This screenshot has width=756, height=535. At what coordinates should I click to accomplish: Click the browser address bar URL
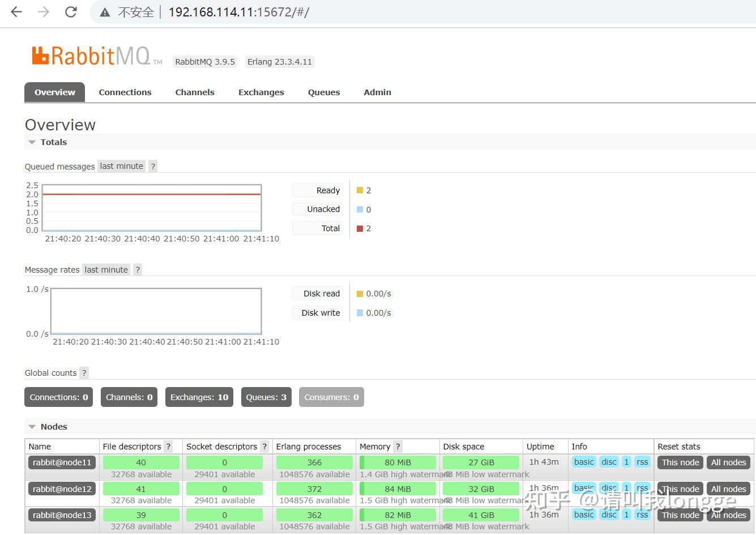[x=239, y=12]
